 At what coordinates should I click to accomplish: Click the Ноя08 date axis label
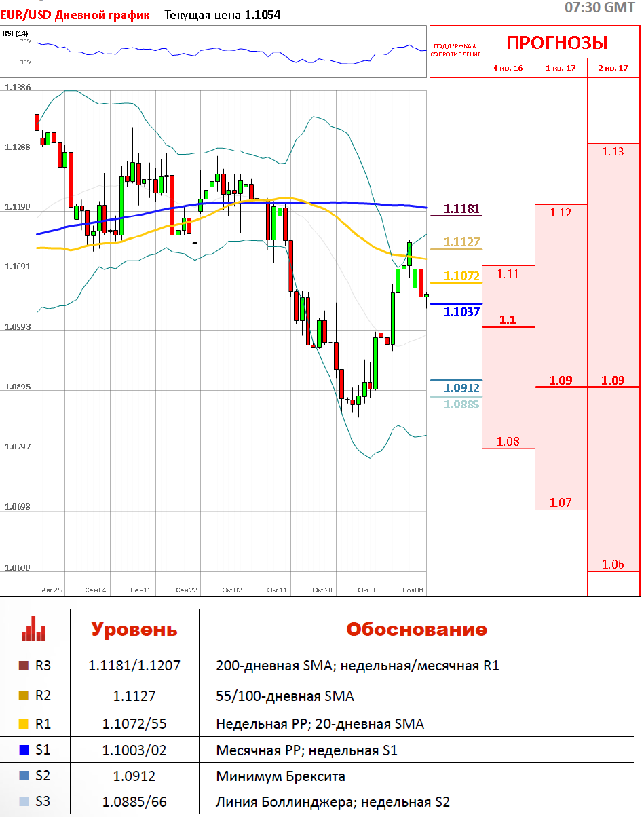pyautogui.click(x=413, y=590)
